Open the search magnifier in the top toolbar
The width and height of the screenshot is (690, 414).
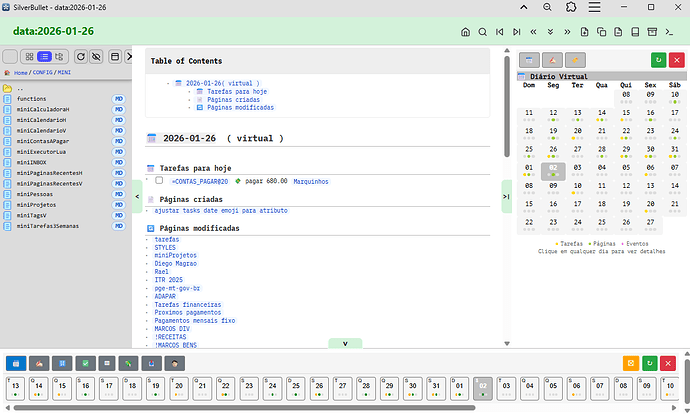click(482, 32)
